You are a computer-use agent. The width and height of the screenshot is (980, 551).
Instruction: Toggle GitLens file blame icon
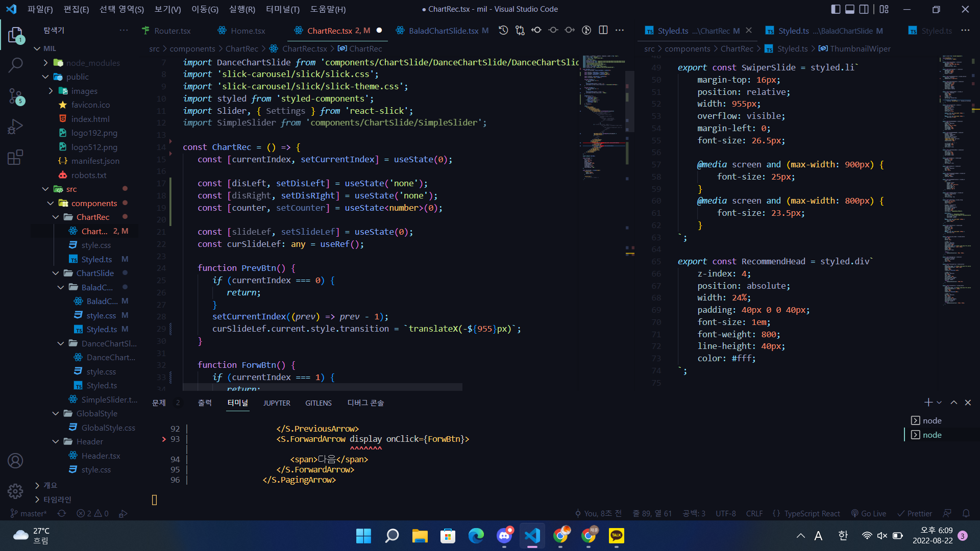point(586,30)
